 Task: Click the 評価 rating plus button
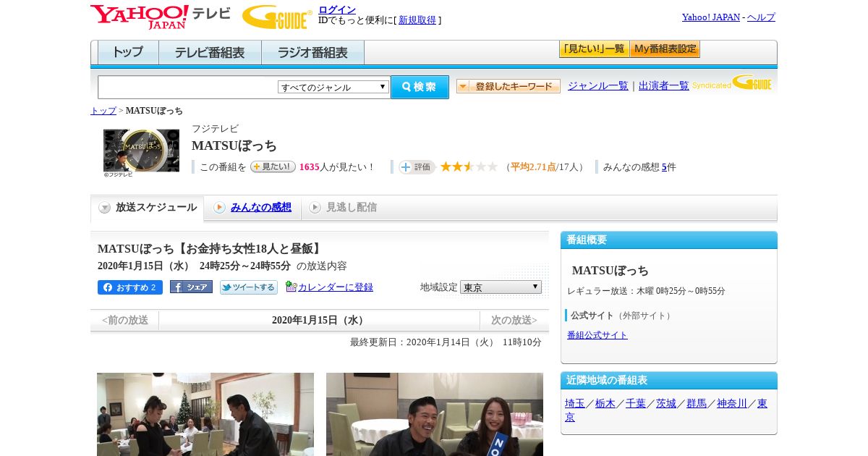(417, 167)
